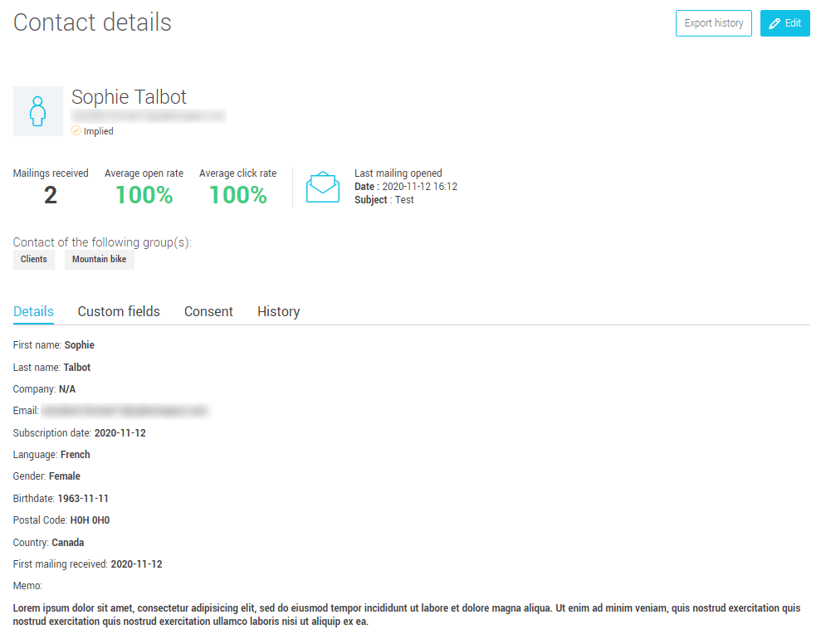Open the Custom fields tab

[x=119, y=312]
